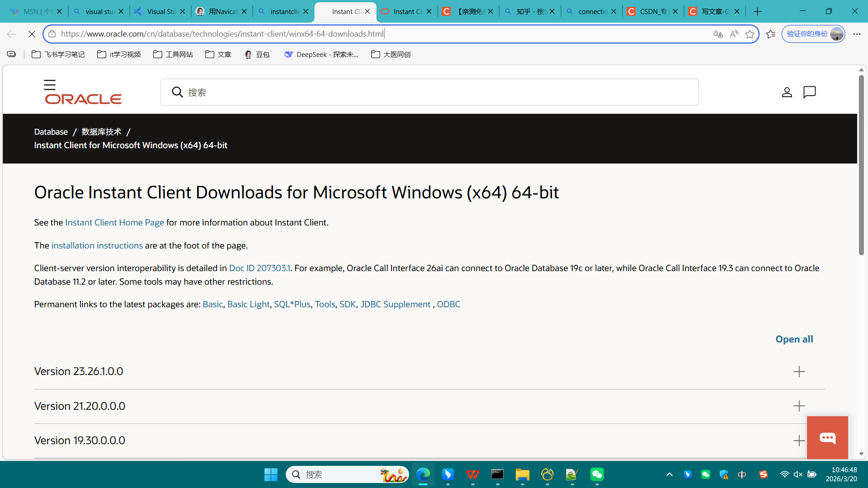Screen dimensions: 868x488
Task: Open Wi-Fi network settings in tray
Action: (x=784, y=474)
